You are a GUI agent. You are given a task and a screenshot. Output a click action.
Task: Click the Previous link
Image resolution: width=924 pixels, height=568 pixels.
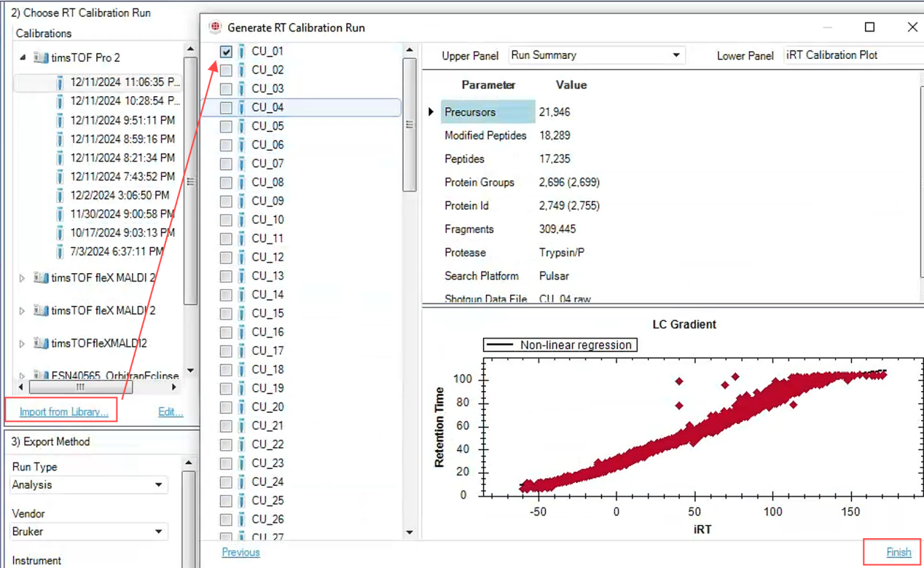(240, 553)
